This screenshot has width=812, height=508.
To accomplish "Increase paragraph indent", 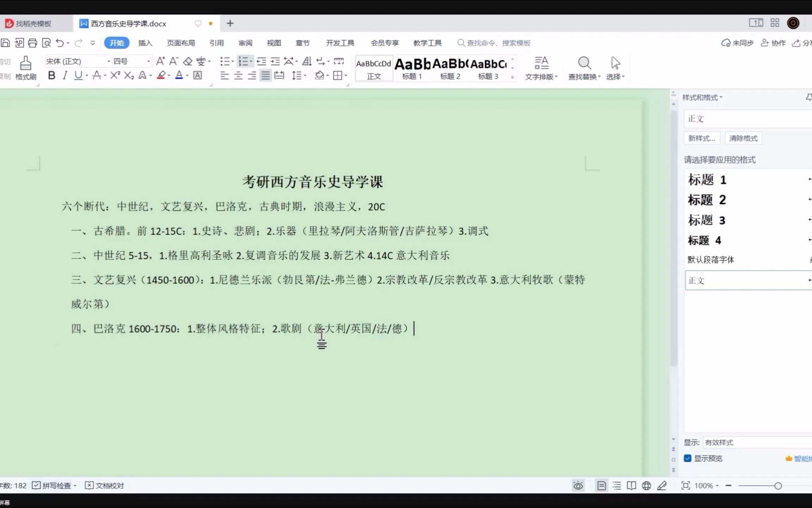I will point(275,61).
